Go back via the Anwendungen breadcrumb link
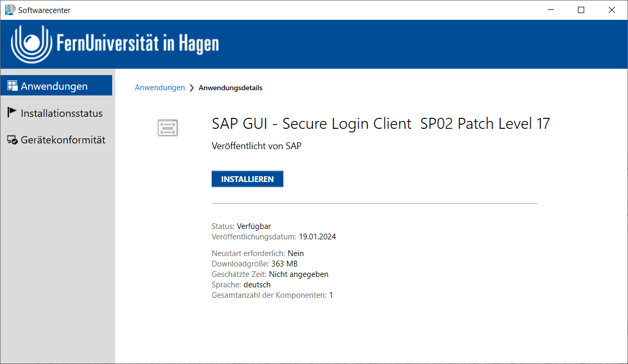Image resolution: width=628 pixels, height=364 pixels. 160,88
